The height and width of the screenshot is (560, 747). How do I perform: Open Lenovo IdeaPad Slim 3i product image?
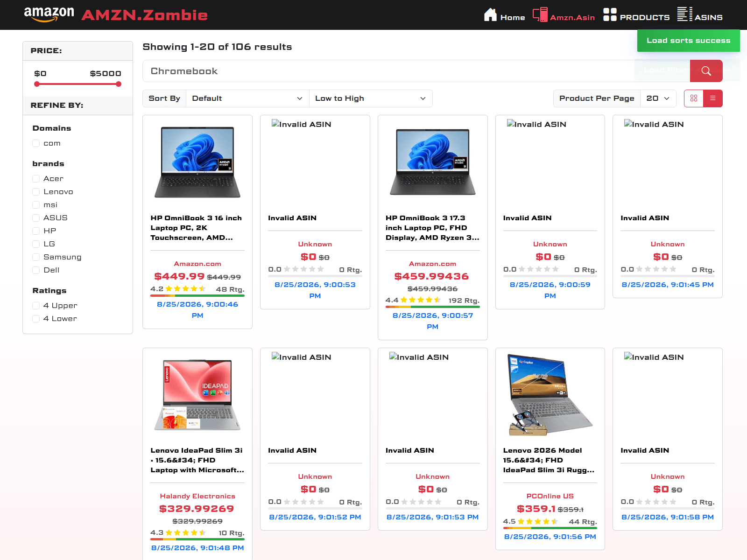tap(197, 395)
